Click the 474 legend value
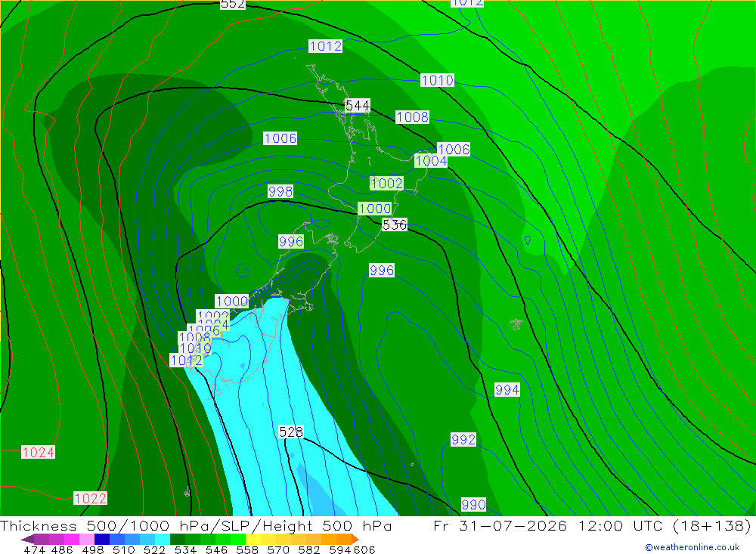The height and width of the screenshot is (554, 756). pyautogui.click(x=34, y=549)
